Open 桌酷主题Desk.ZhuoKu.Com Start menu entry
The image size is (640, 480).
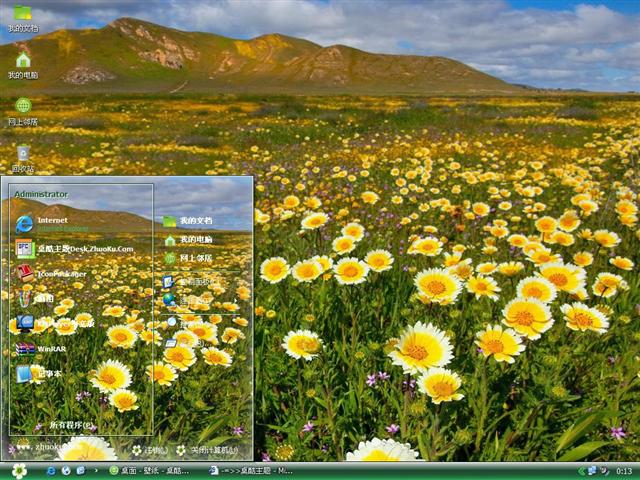coord(75,249)
